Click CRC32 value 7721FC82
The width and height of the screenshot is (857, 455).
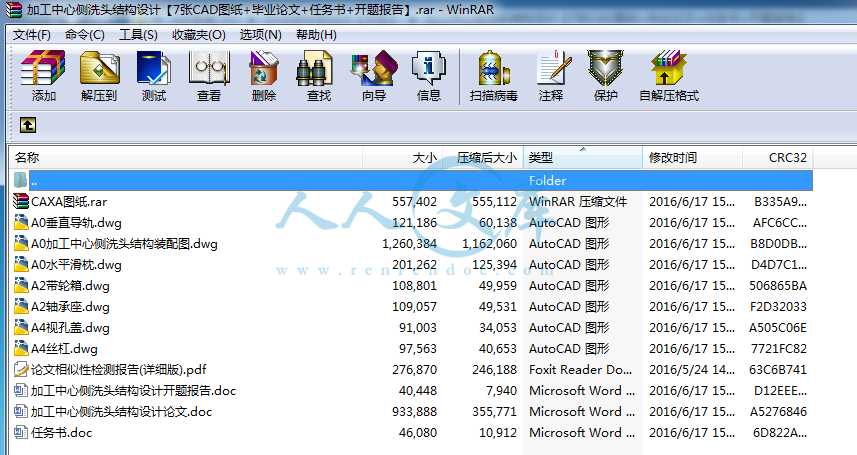tap(778, 349)
